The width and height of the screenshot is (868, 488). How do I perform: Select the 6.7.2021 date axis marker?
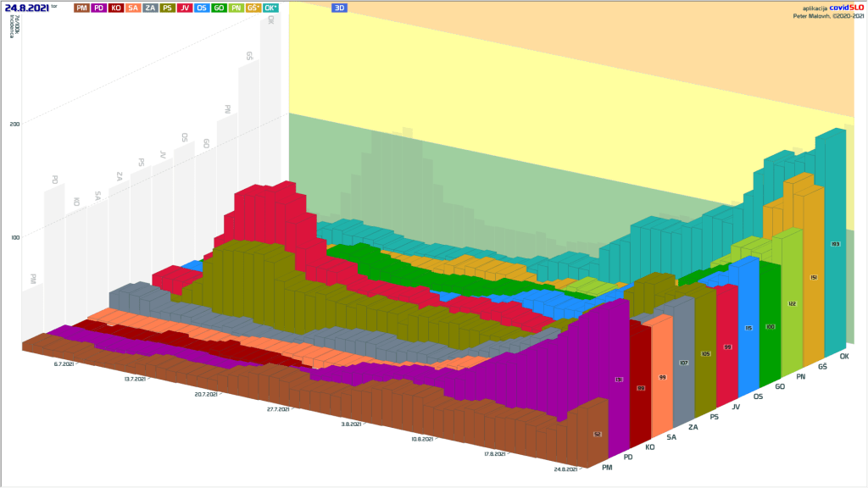click(64, 363)
